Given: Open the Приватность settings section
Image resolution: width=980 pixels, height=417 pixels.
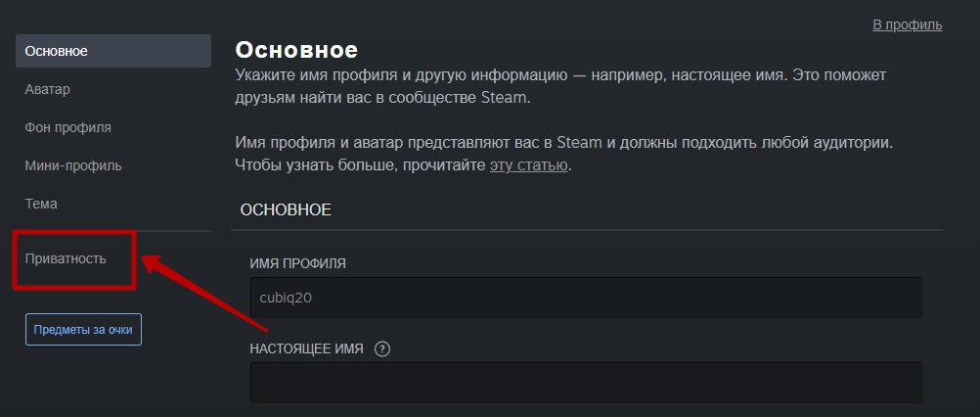Looking at the screenshot, I should click(x=66, y=258).
